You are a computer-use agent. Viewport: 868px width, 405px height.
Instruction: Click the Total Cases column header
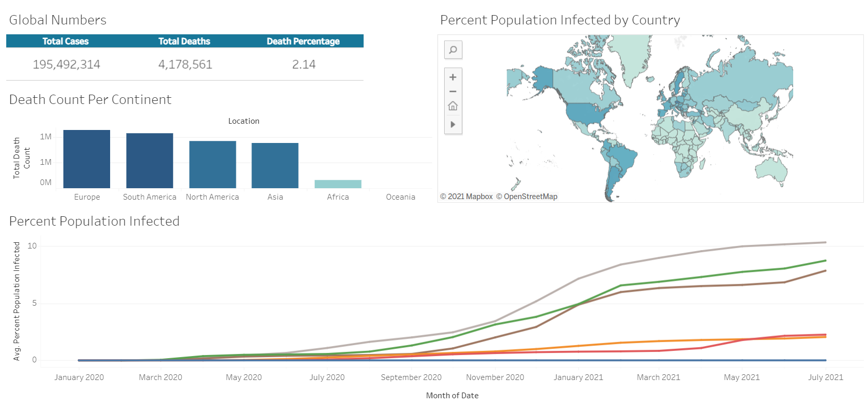tap(65, 41)
